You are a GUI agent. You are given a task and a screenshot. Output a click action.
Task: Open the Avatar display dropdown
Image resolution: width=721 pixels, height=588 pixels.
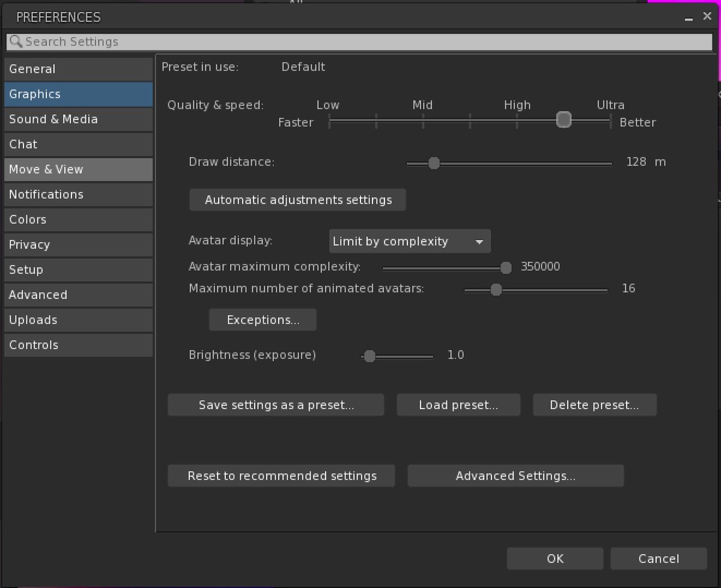[x=410, y=241]
